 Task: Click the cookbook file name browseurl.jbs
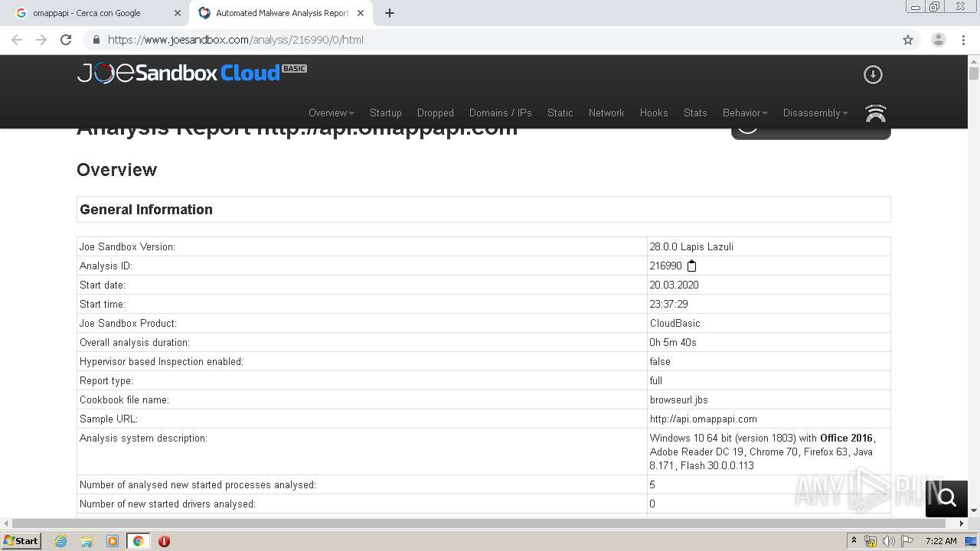(x=679, y=399)
